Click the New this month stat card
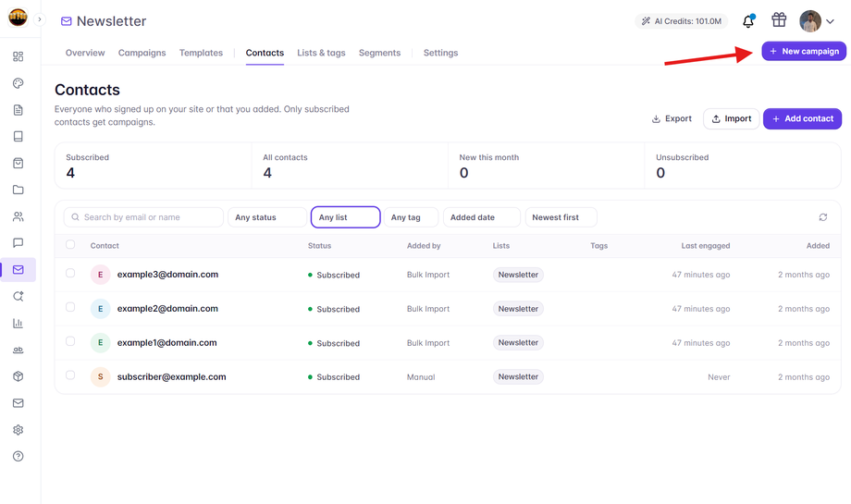 point(546,166)
